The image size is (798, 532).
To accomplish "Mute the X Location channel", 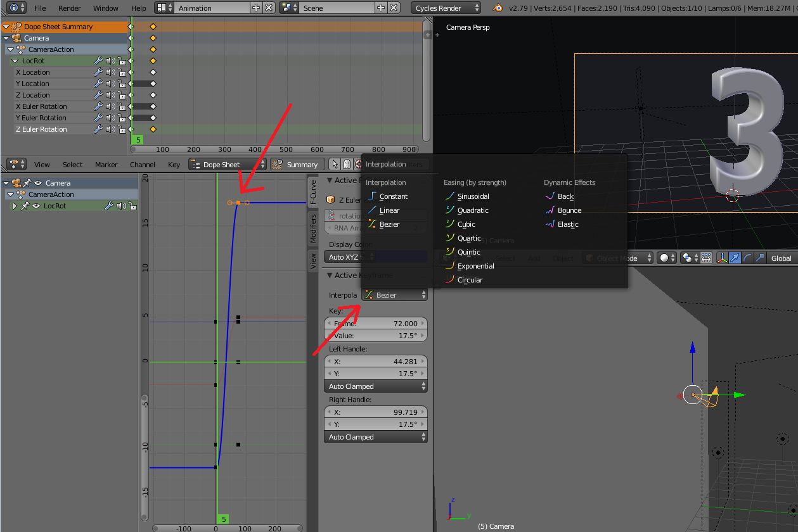I will (x=110, y=72).
